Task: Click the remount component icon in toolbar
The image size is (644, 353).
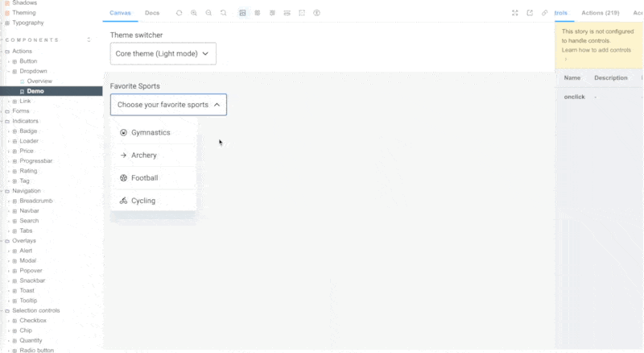Action: tap(179, 13)
